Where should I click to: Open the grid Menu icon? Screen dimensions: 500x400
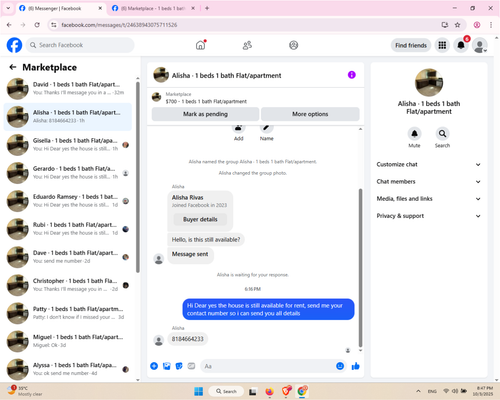pyautogui.click(x=442, y=45)
